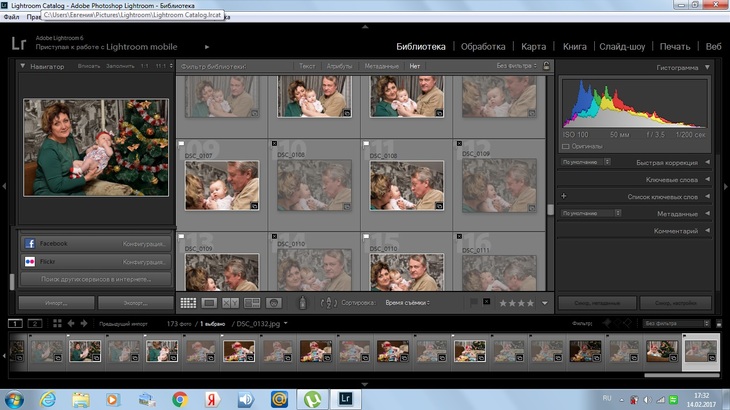Open Quick Develop preset dropdown

[586, 162]
